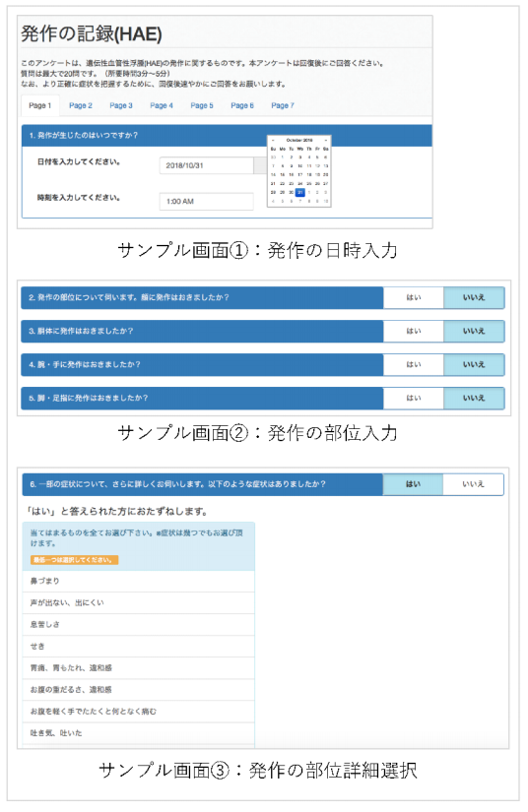The image size is (528, 812).
Task: Click 「はい」と答えられた方におたずねします text
Action: pyautogui.click(x=117, y=512)
